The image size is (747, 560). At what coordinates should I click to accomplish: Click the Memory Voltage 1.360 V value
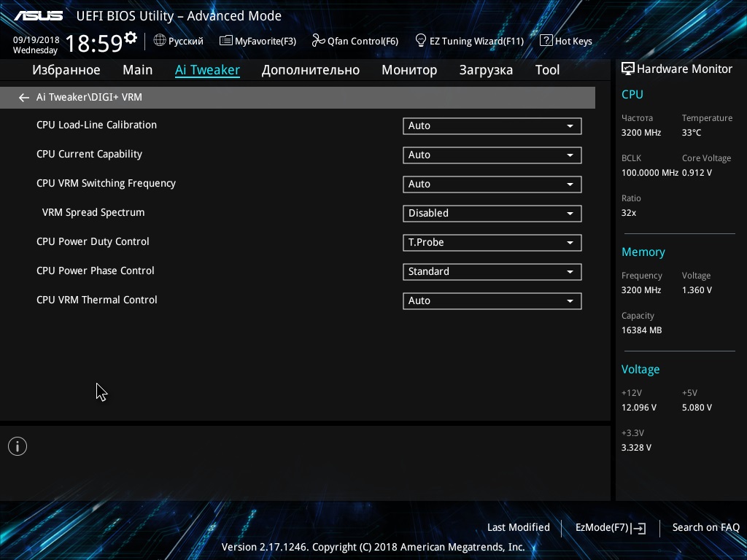click(x=697, y=290)
